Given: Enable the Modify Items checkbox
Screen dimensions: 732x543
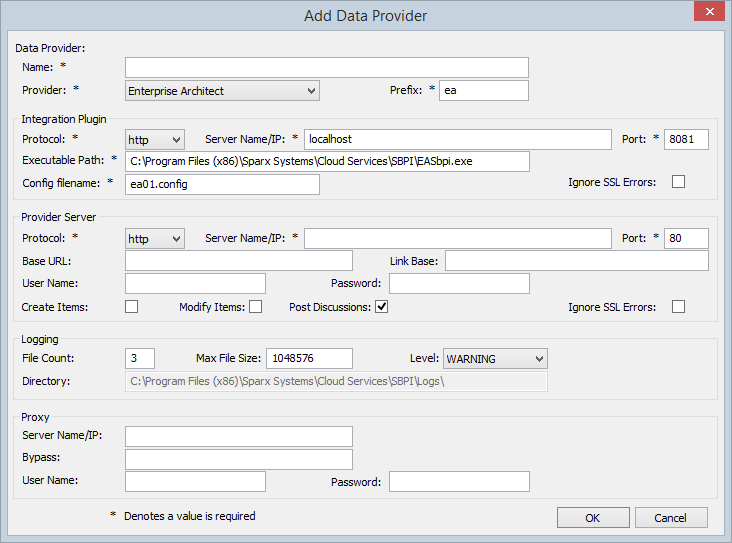Looking at the screenshot, I should pyautogui.click(x=255, y=307).
